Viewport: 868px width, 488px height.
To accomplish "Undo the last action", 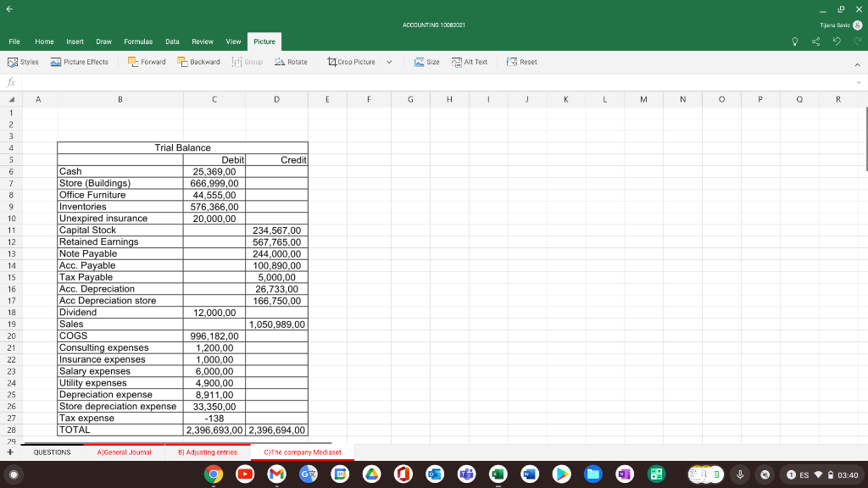I will coord(835,40).
